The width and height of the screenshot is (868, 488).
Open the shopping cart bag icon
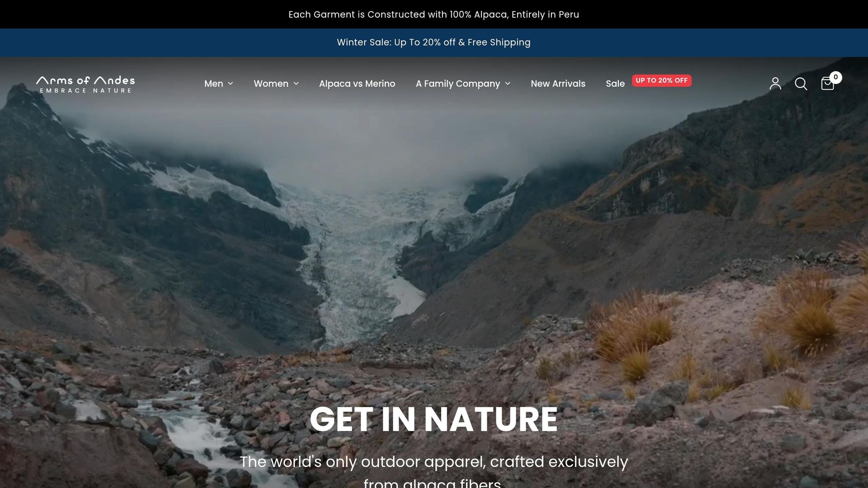827,84
